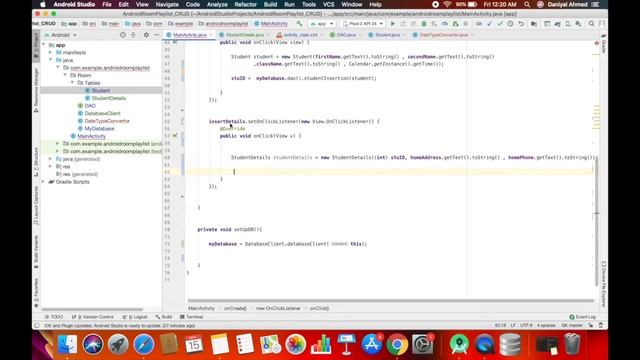Click the Select Opened File target icon
Screen dimensions: 640x360
pyautogui.click(x=123, y=35)
